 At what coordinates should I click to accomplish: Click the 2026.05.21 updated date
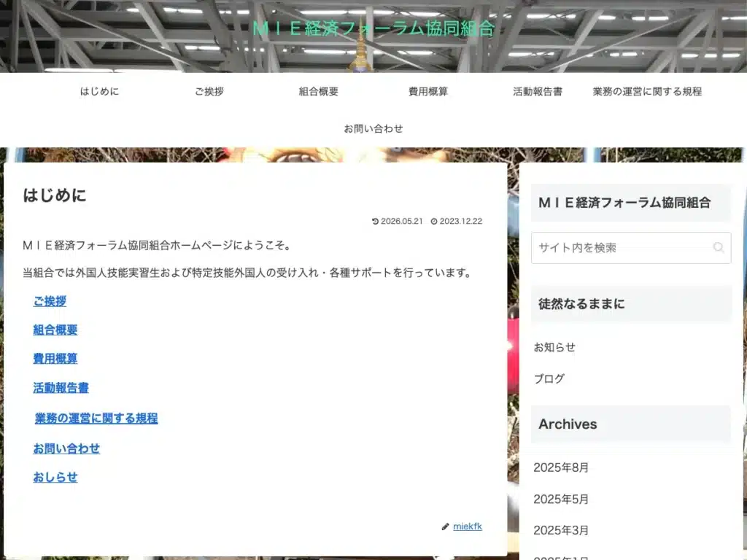coord(402,222)
